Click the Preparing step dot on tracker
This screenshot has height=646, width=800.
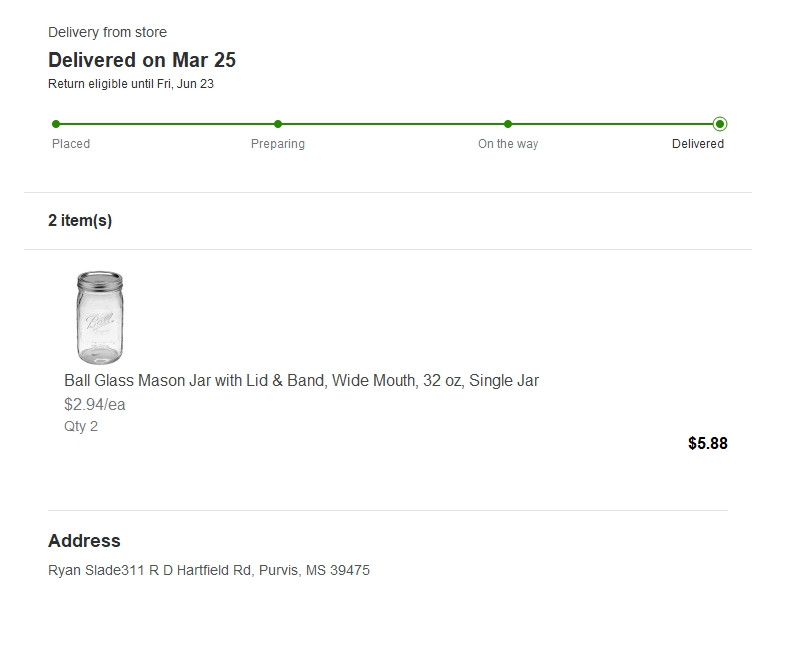pyautogui.click(x=278, y=124)
